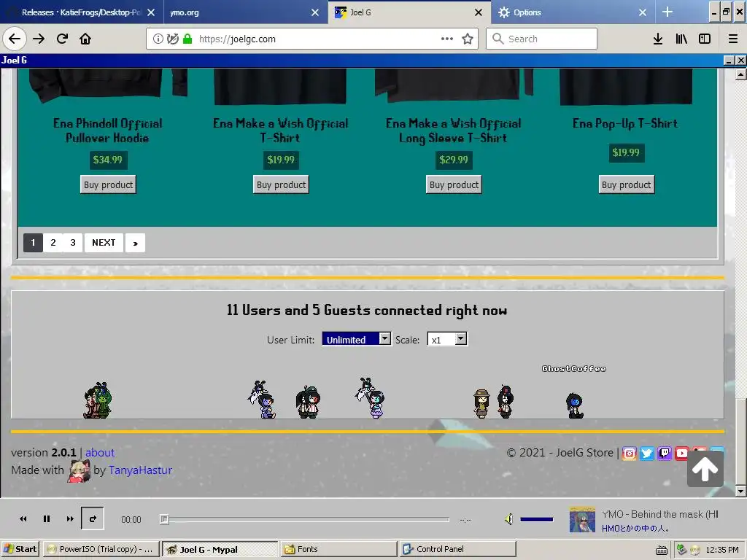Viewport: 747px width, 560px height.
Task: Click the TanyaHastur avatar image
Action: coord(79,471)
